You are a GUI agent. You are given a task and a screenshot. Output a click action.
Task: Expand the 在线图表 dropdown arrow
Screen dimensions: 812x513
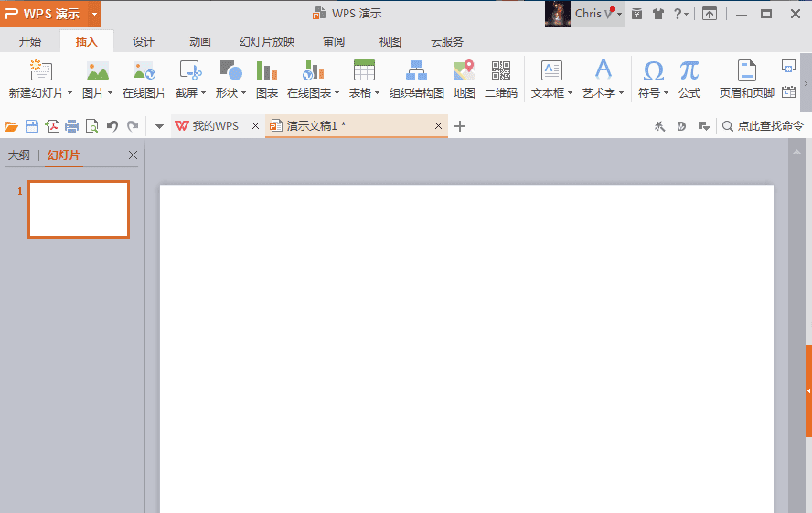[337, 93]
